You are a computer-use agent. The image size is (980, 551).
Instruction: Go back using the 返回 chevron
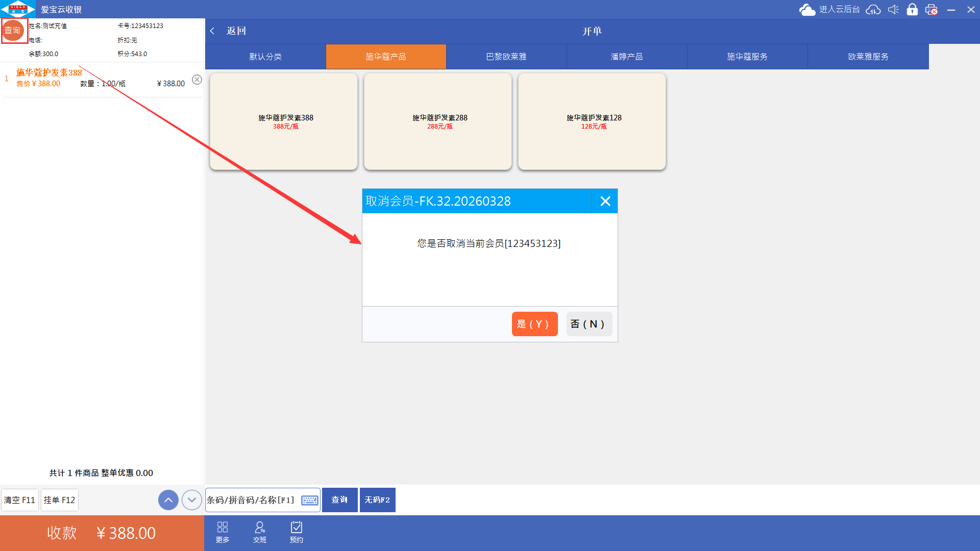213,31
